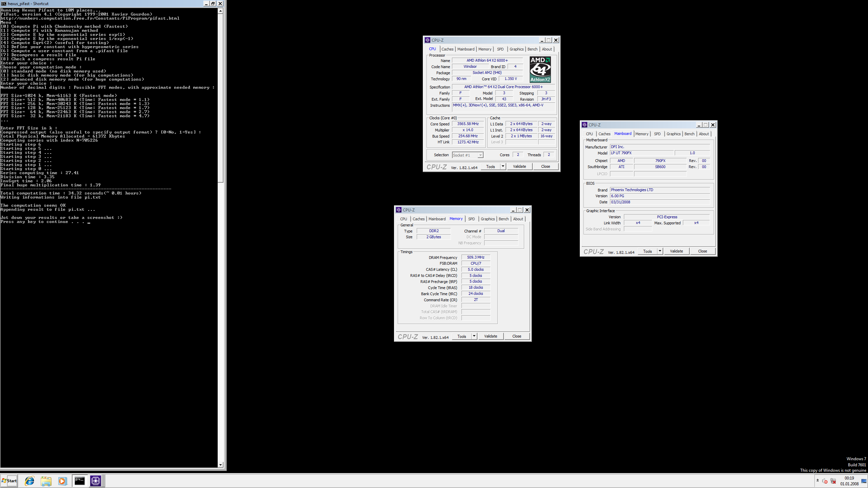Open Tools dropdown arrow in Mainboard window
868x488 pixels.
click(x=660, y=251)
